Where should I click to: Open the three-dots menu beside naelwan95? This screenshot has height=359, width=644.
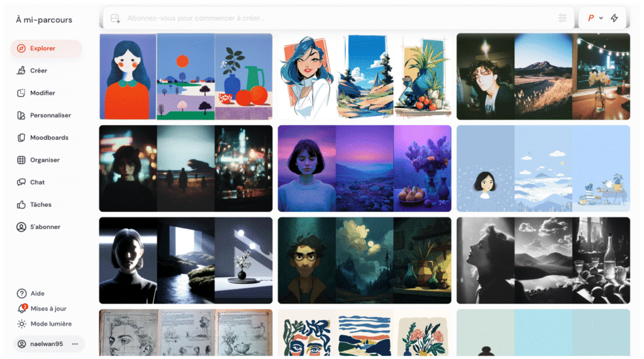click(x=75, y=344)
